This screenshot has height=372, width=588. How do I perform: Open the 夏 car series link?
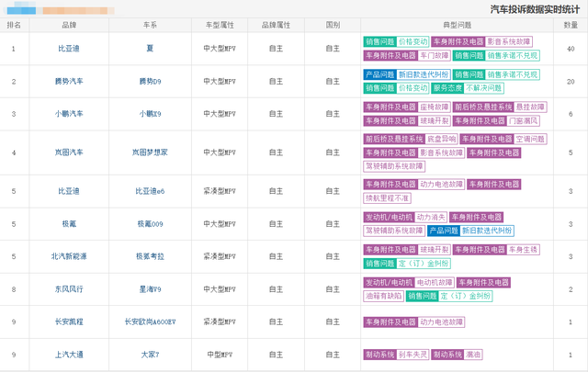(x=150, y=49)
